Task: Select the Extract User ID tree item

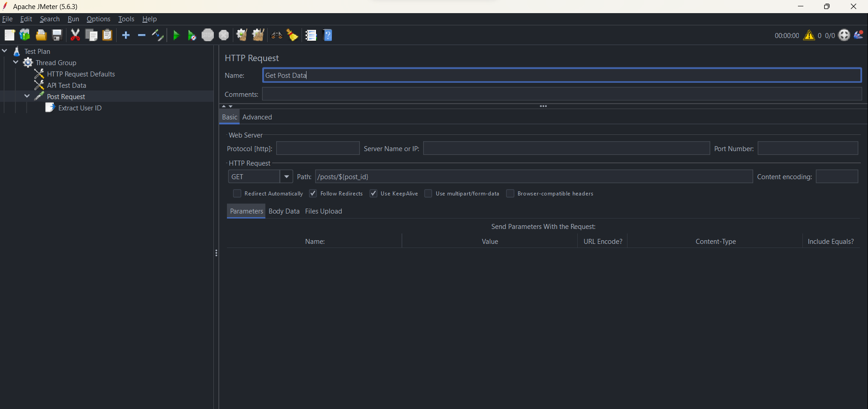Action: (x=80, y=108)
